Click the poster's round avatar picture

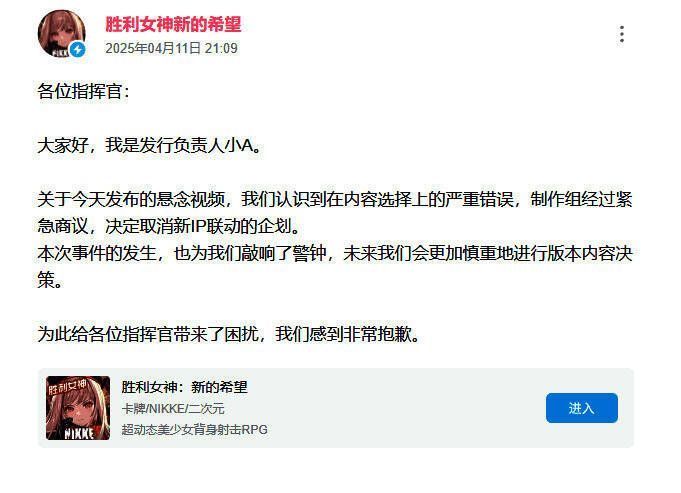pos(62,33)
